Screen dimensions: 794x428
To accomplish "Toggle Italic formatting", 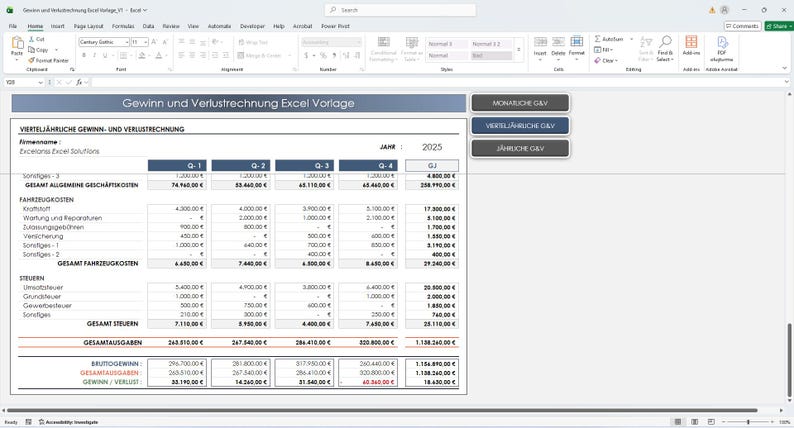I will click(95, 55).
